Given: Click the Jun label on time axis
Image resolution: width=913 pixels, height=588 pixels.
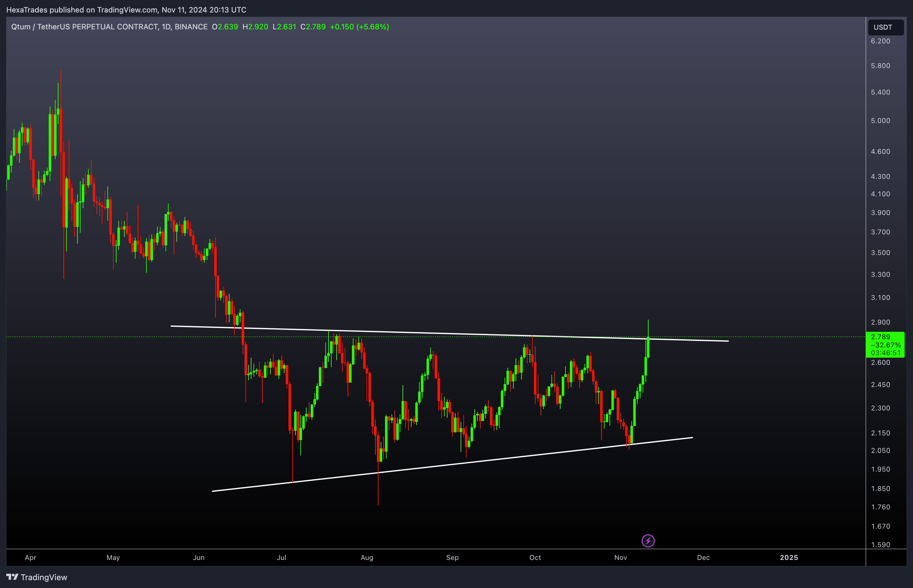Looking at the screenshot, I should click(199, 557).
